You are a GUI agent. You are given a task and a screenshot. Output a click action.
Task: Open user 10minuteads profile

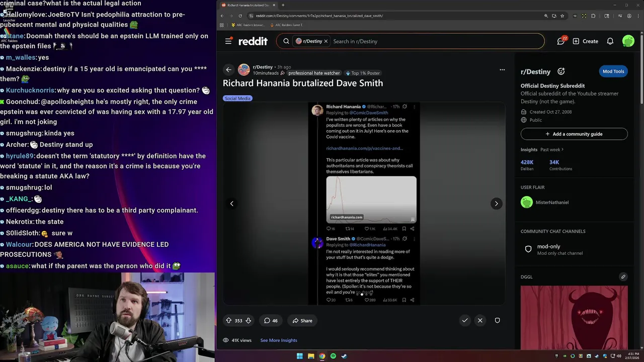(266, 73)
